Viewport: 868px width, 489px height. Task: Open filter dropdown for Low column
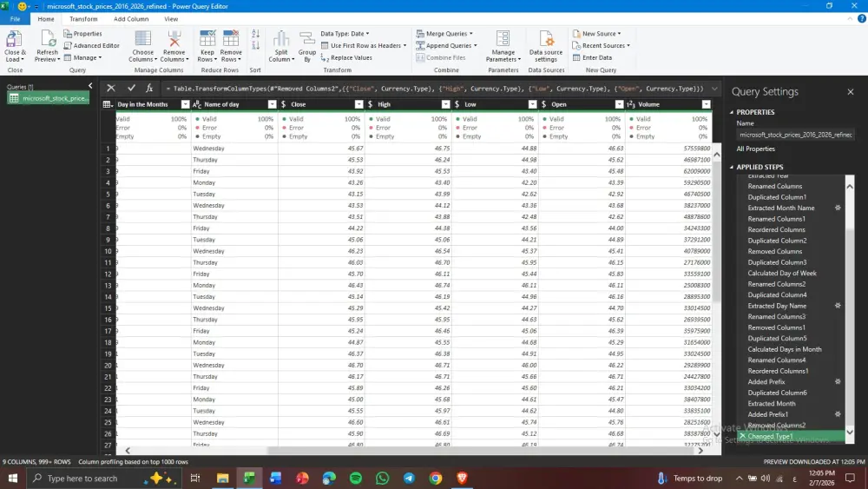click(533, 105)
